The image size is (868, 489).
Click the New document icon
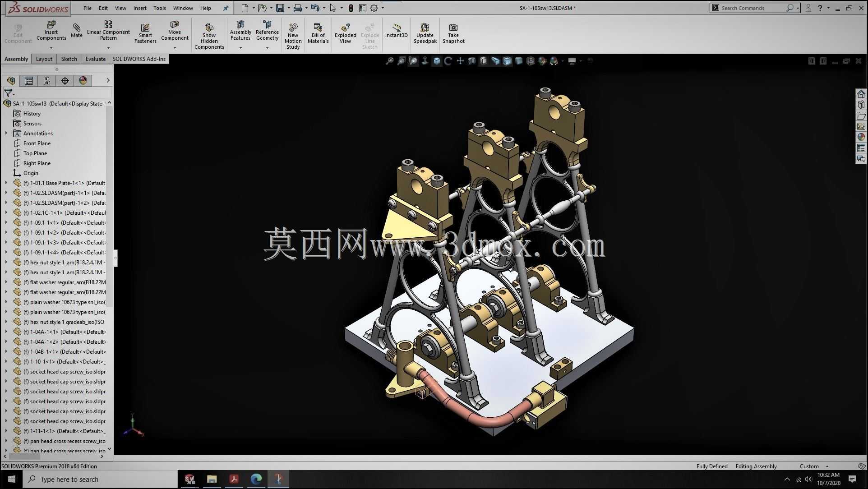(x=245, y=8)
